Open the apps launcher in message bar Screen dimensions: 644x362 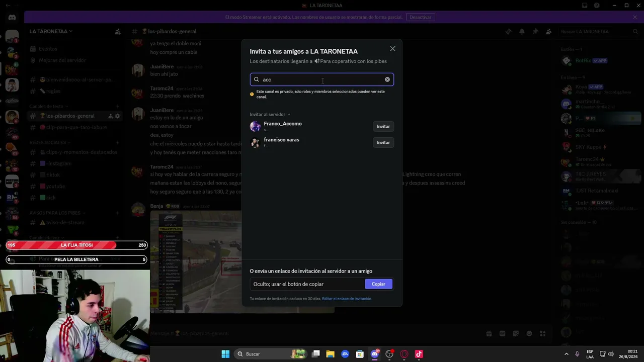tap(543, 333)
